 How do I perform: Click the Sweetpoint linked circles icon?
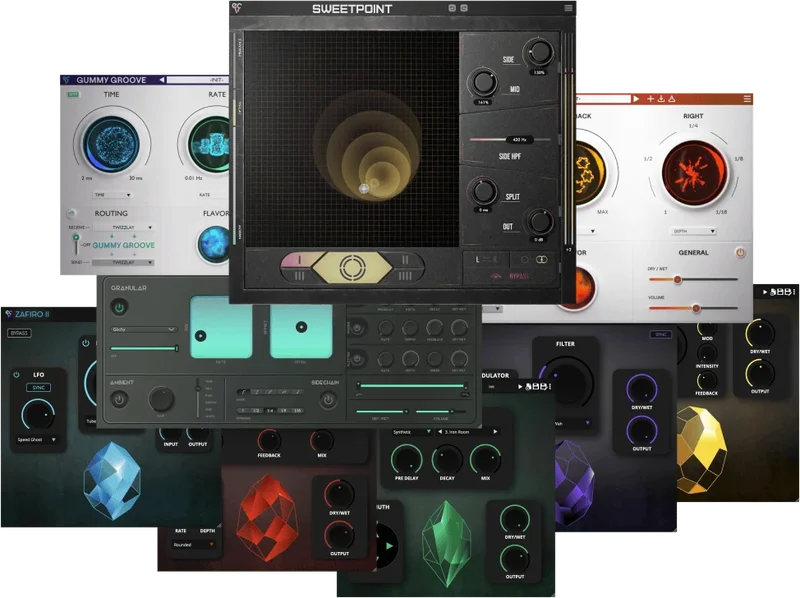tap(542, 260)
